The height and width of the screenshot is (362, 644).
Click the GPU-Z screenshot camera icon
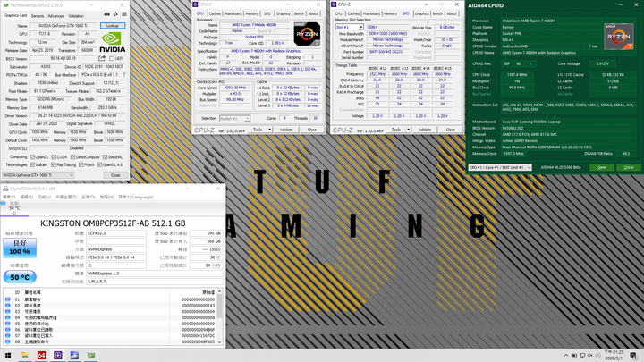click(x=106, y=14)
